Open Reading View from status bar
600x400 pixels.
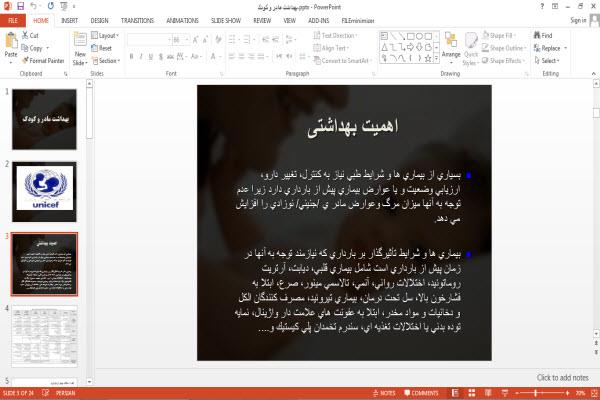[488, 393]
